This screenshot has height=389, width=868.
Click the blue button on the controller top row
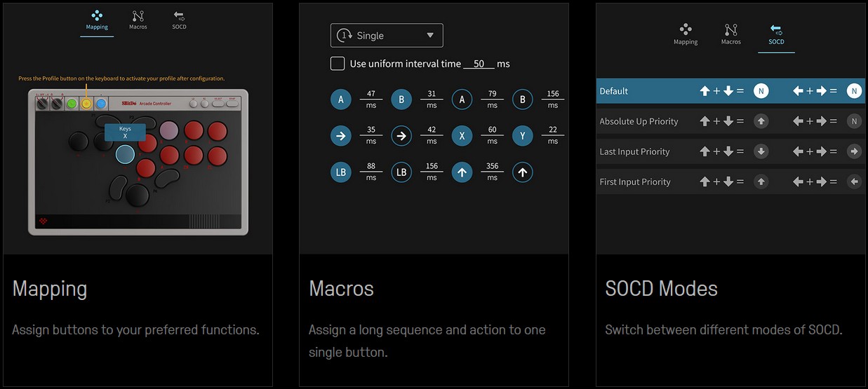(x=101, y=104)
